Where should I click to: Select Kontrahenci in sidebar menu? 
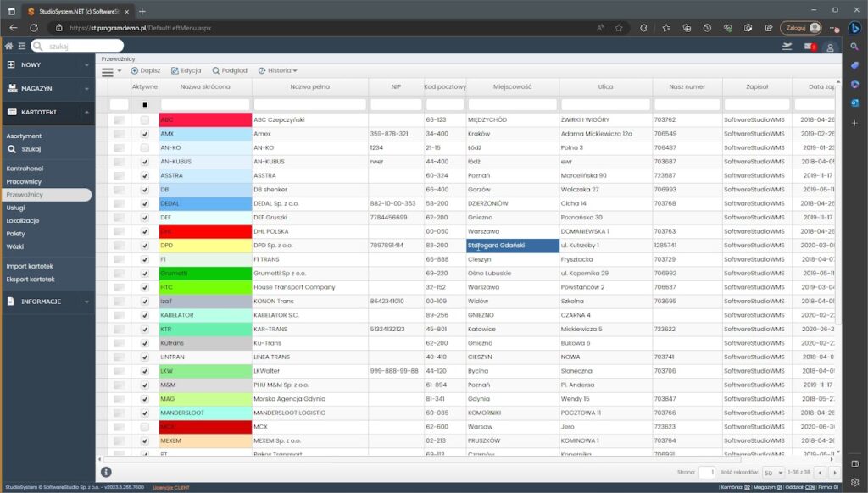(25, 169)
